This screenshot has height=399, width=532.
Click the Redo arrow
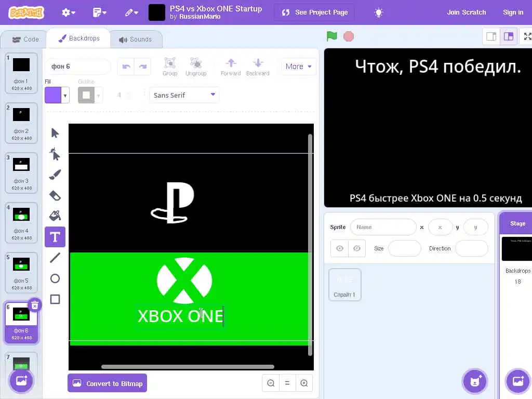(x=143, y=66)
